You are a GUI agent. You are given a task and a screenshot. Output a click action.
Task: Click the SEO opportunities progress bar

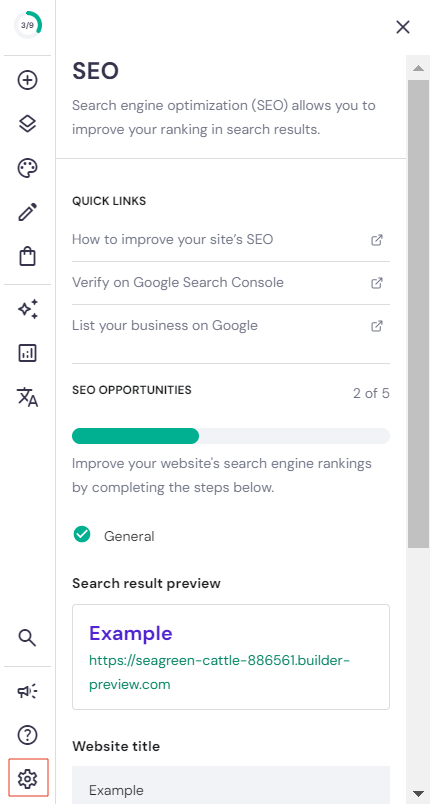231,436
